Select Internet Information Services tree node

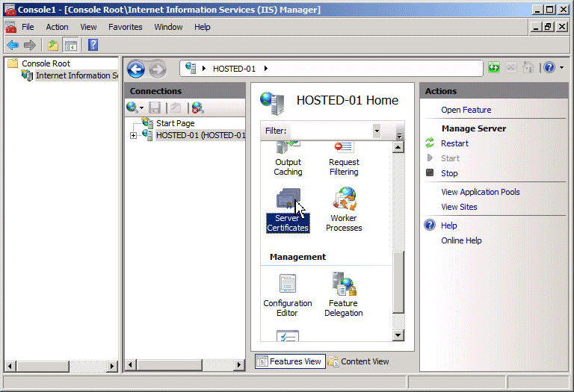click(x=77, y=75)
